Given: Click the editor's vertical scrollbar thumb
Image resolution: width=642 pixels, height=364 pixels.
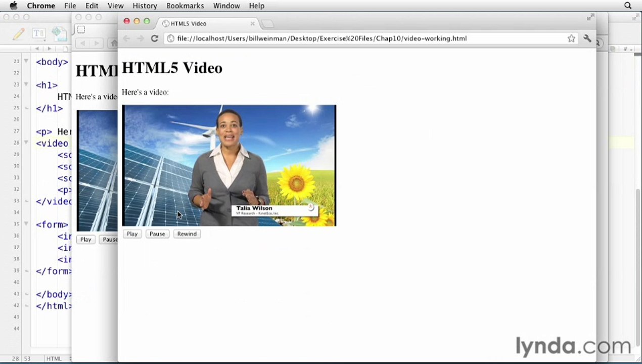Looking at the screenshot, I should [x=638, y=267].
